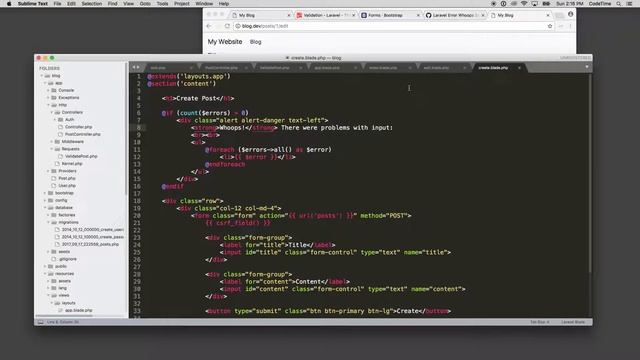Open the File menu
The width and height of the screenshot is (640, 360).
(58, 4)
